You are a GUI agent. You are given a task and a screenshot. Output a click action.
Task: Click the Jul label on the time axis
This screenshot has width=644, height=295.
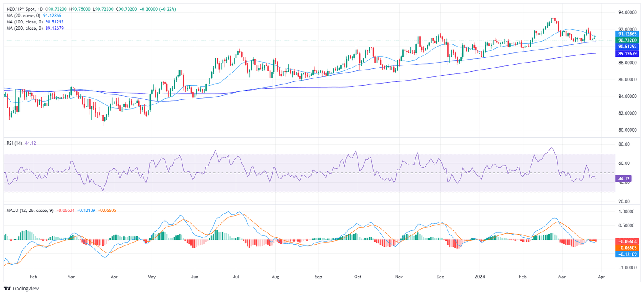click(235, 277)
